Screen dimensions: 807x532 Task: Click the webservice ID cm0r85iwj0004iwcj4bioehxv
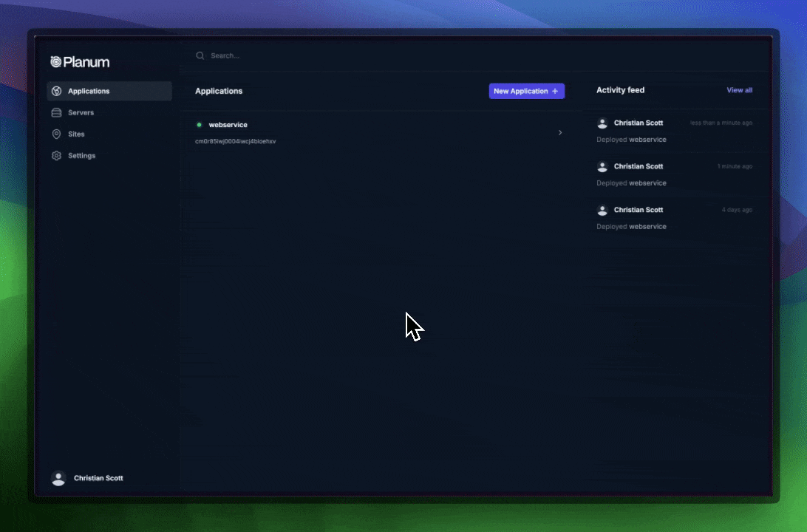tap(236, 141)
